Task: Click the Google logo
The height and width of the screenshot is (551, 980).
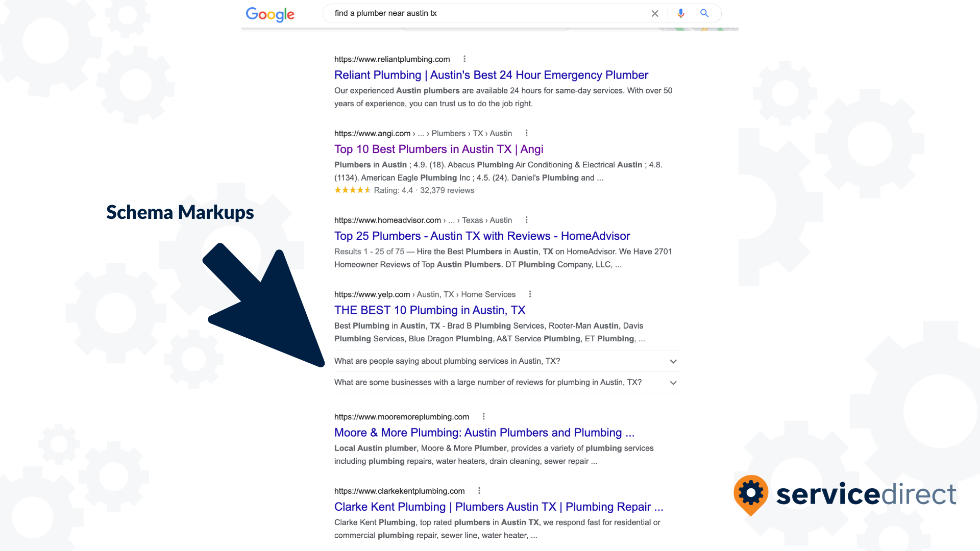Action: tap(270, 14)
